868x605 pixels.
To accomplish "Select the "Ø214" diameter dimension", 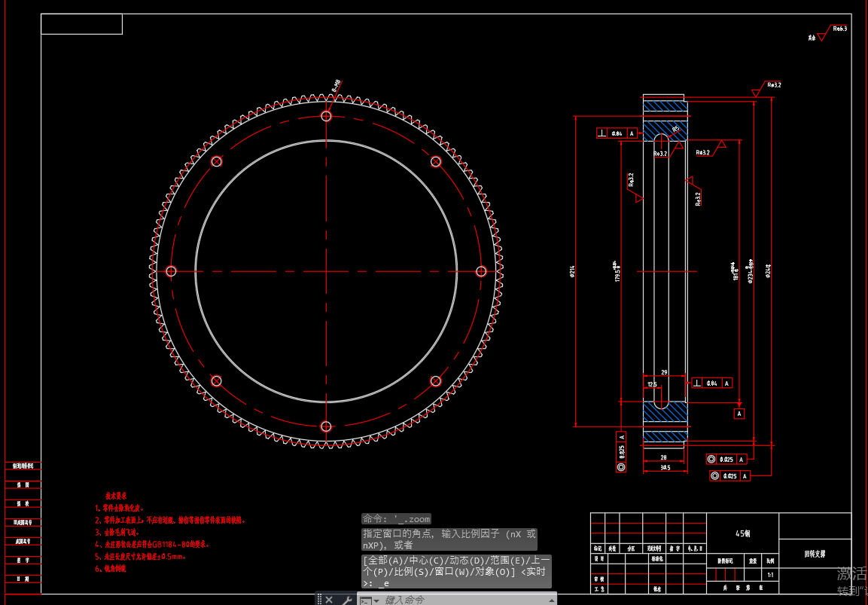I will point(572,271).
